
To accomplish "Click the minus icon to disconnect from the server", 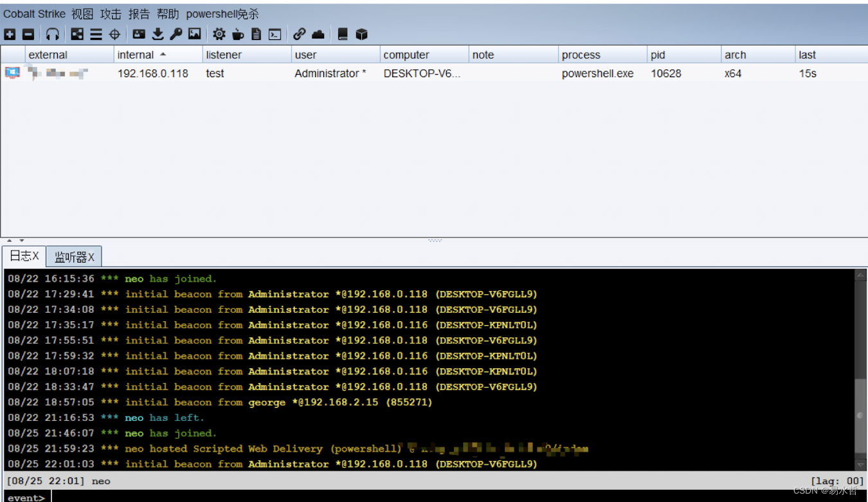I will 28,34.
